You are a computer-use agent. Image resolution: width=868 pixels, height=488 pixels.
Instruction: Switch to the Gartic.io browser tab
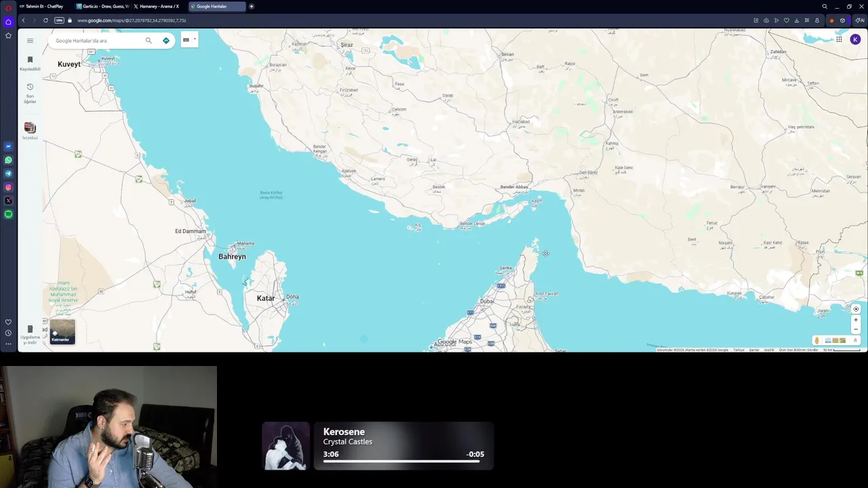click(103, 6)
